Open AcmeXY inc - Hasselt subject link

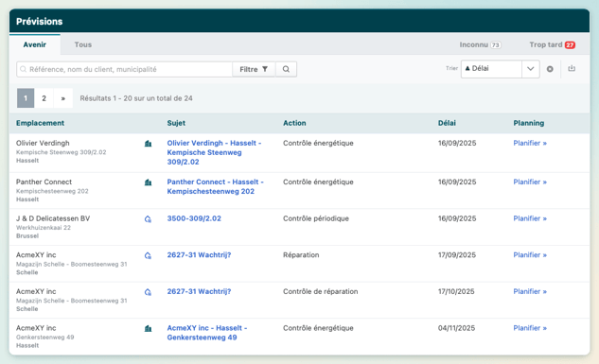tap(207, 333)
